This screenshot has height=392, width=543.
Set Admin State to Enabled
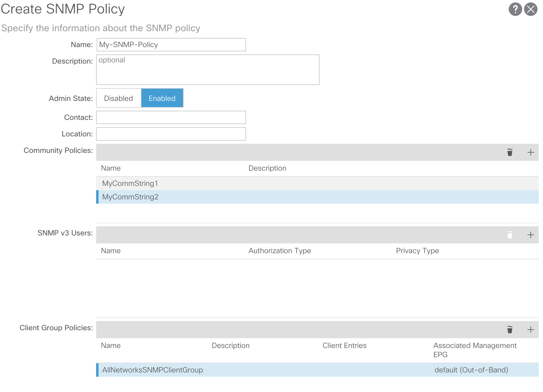point(162,98)
